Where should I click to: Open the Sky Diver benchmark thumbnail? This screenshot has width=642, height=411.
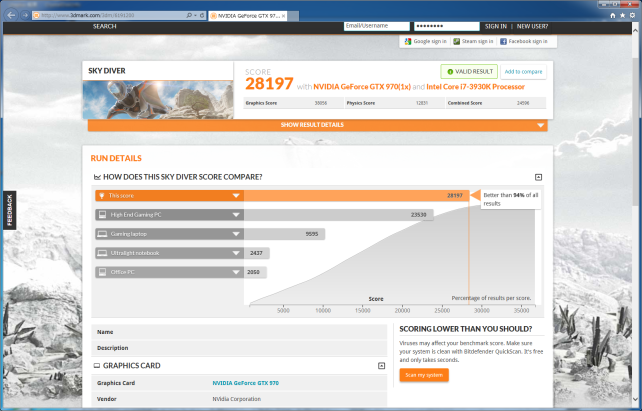(158, 99)
